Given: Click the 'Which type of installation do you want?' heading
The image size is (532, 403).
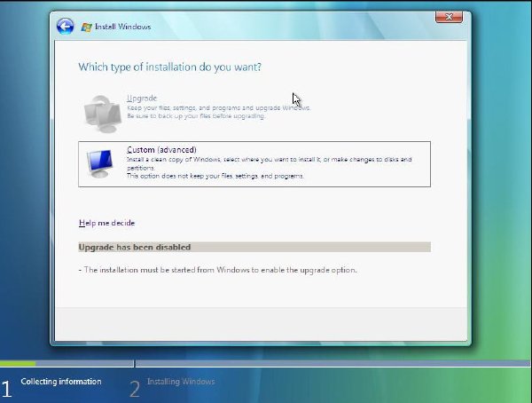Looking at the screenshot, I should 170,67.
